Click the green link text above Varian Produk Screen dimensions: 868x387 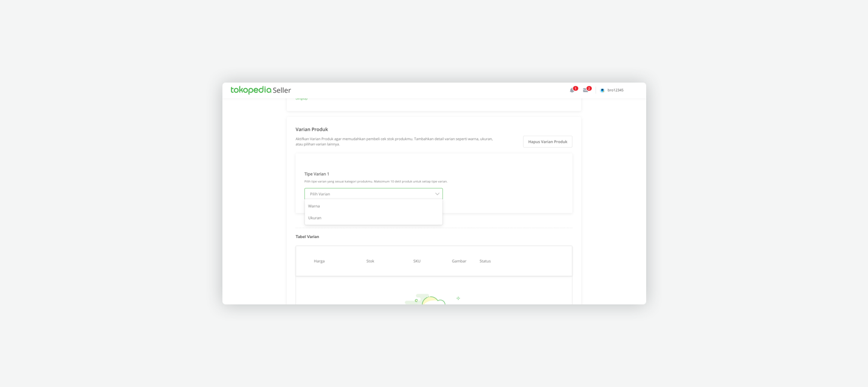(301, 98)
